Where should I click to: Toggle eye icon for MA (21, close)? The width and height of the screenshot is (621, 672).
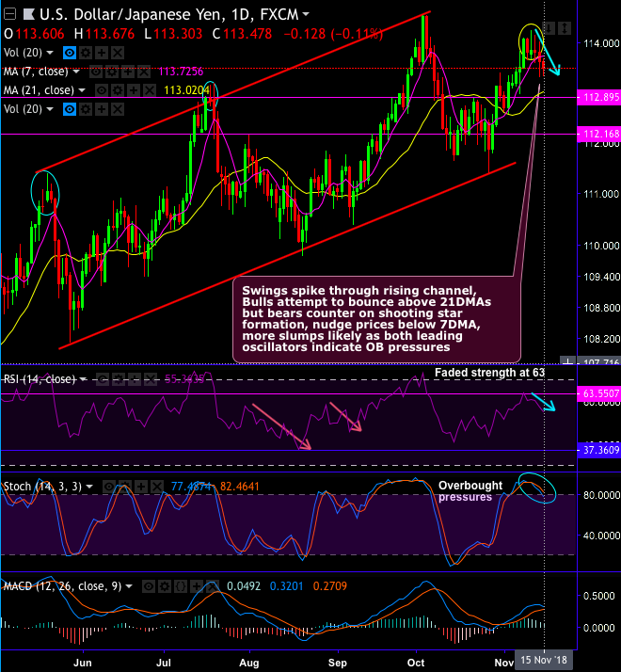click(102, 90)
